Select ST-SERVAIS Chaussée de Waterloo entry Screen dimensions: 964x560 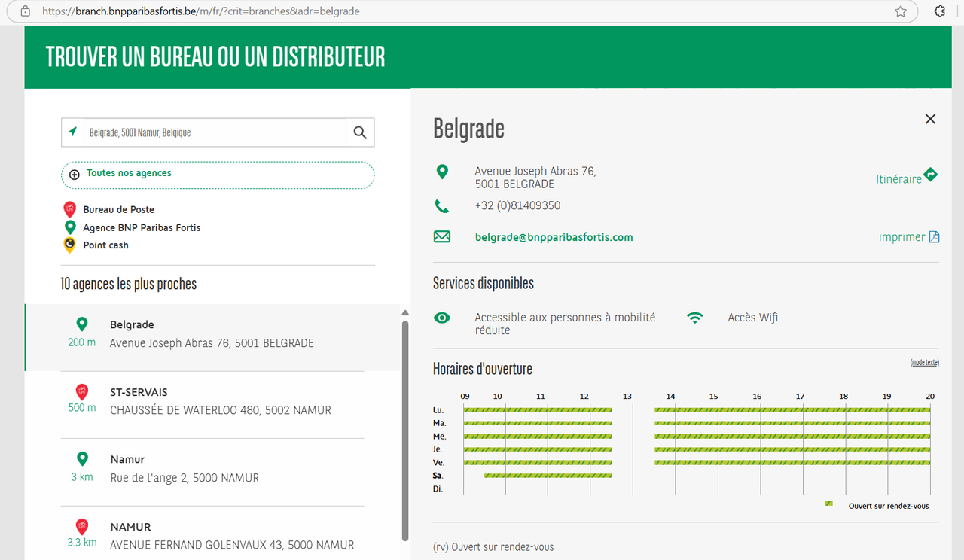tap(212, 405)
